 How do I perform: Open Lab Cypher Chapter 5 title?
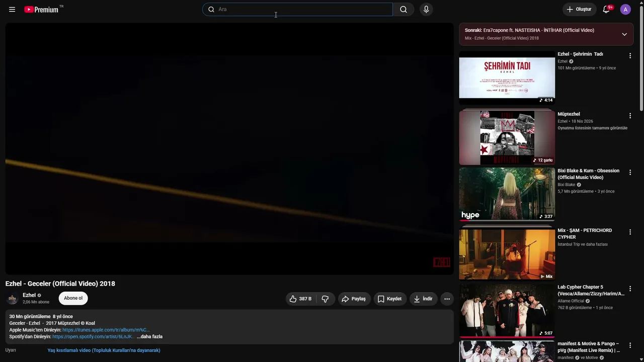[x=591, y=291]
